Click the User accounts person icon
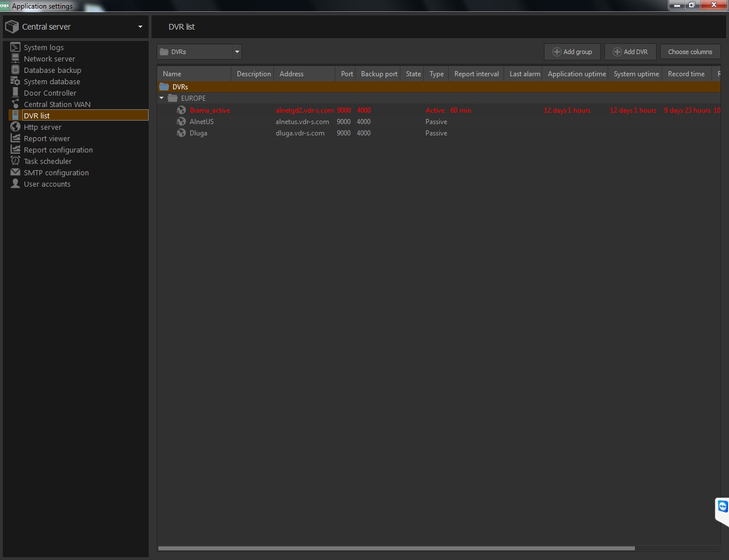The width and height of the screenshot is (729, 560). pos(15,184)
